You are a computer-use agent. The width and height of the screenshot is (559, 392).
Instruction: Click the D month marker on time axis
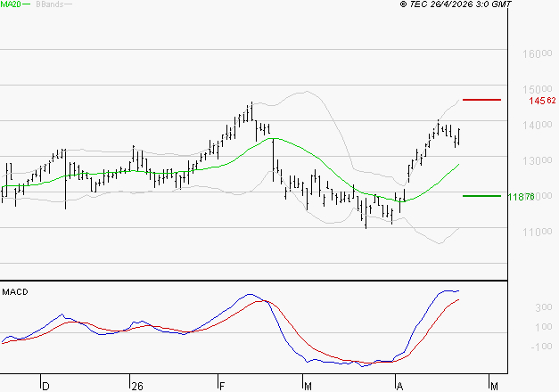tap(45, 387)
